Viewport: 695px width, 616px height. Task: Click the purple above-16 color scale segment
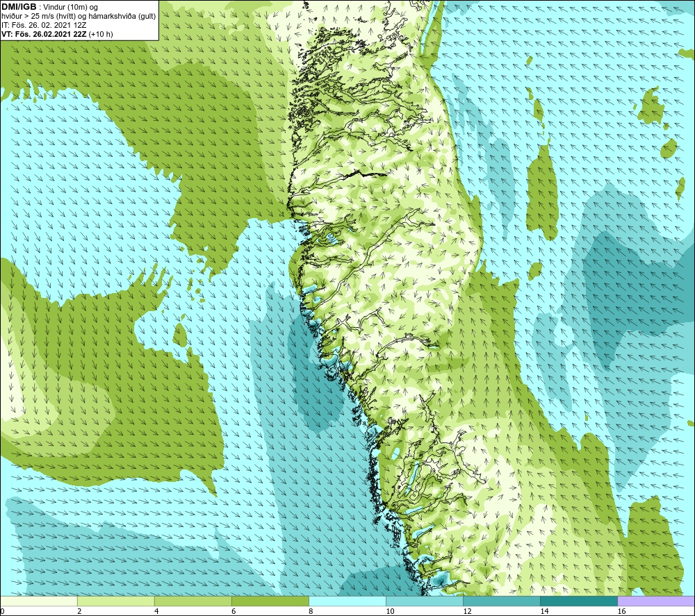click(656, 601)
